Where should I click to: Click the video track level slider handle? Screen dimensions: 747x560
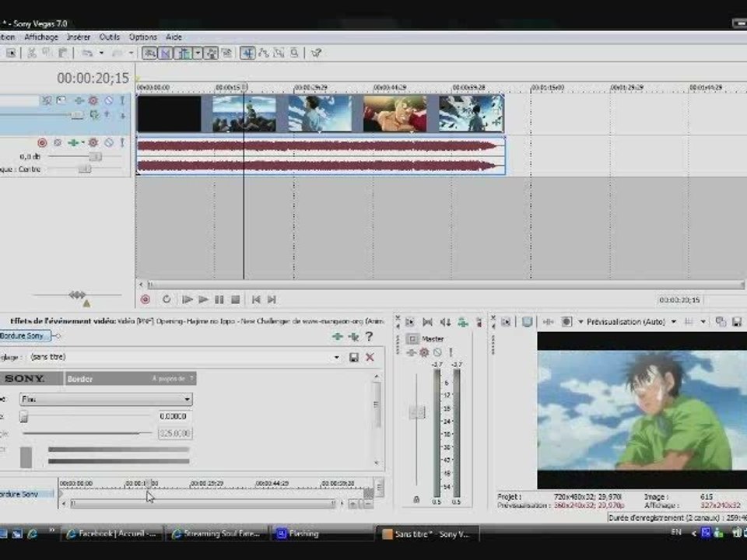click(77, 115)
